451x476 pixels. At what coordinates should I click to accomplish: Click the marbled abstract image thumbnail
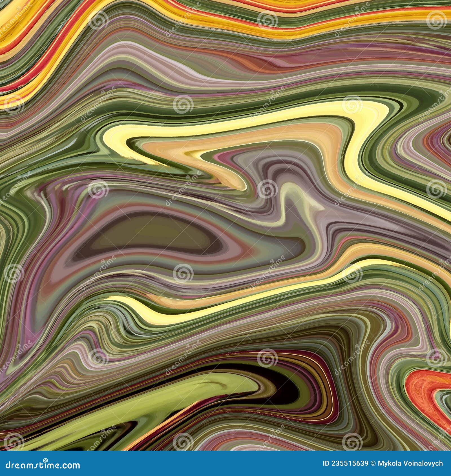pyautogui.click(x=225, y=225)
